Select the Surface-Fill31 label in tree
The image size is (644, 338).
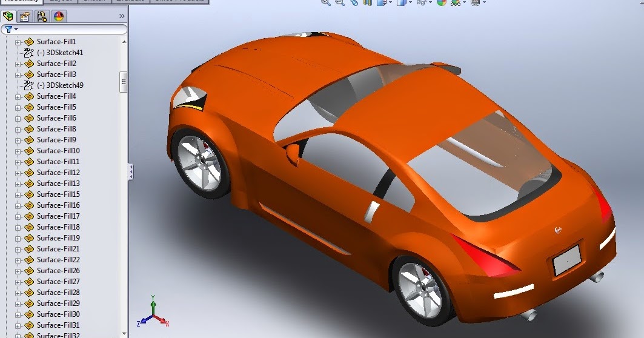tap(58, 325)
